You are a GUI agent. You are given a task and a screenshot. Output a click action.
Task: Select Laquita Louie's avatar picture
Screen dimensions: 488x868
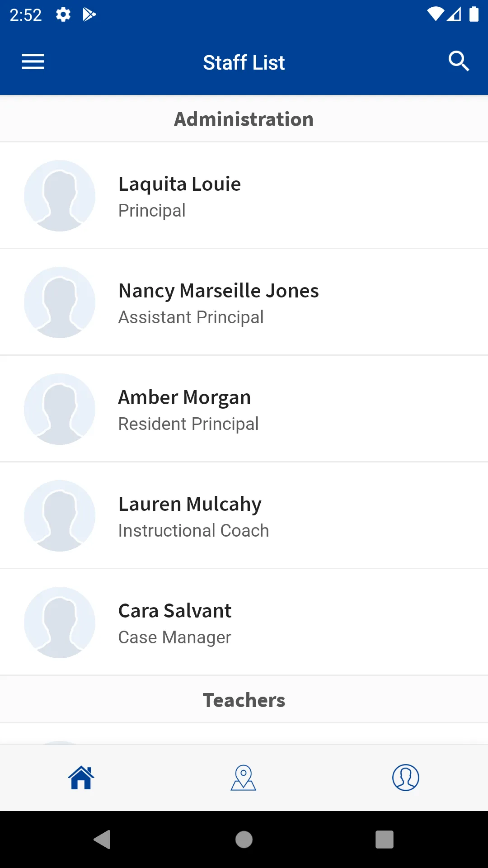click(60, 195)
